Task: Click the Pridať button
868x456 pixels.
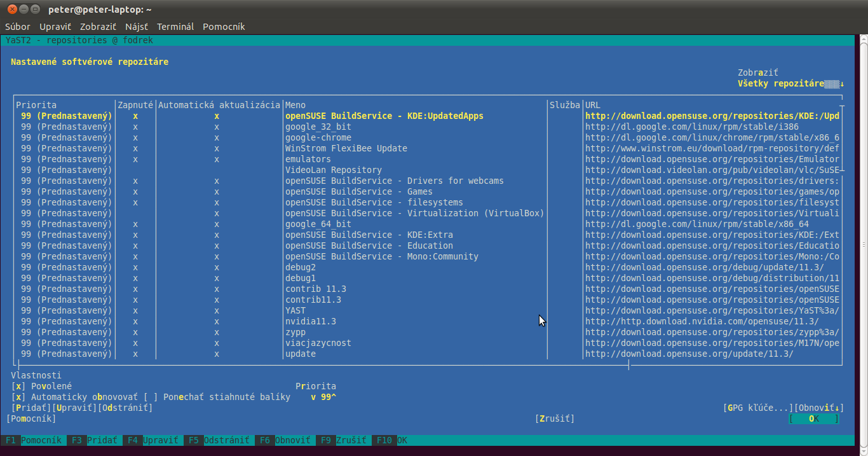Action: pyautogui.click(x=31, y=408)
